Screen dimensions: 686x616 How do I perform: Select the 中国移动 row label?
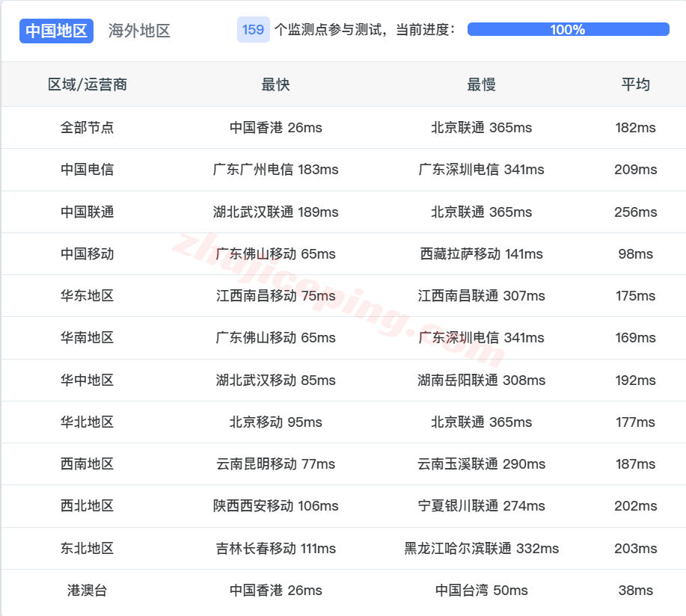pos(88,253)
